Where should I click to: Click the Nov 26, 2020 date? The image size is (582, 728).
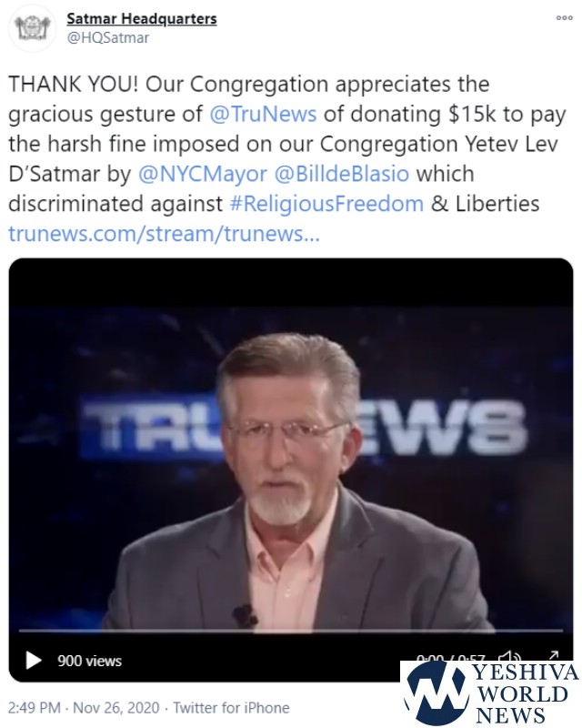116,708
